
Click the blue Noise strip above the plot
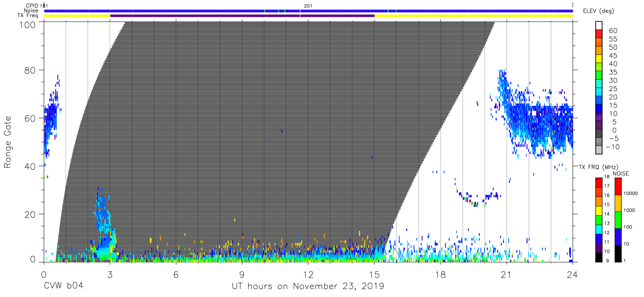point(308,10)
